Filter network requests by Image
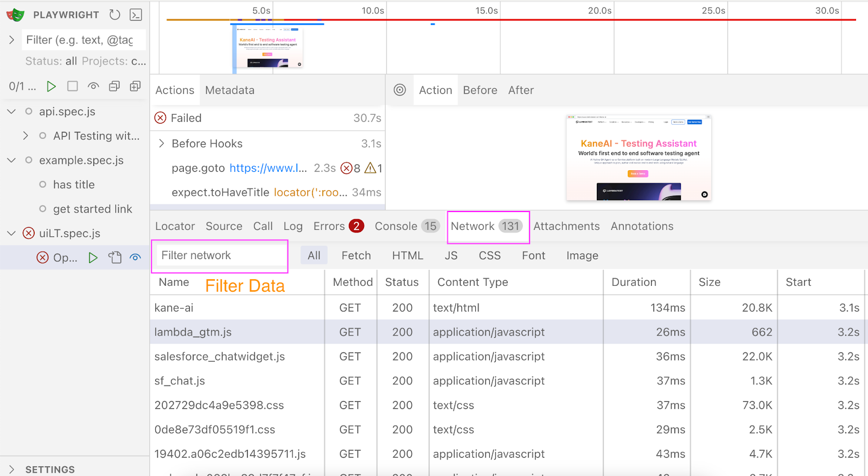Screen dimensions: 868x476 (x=582, y=255)
